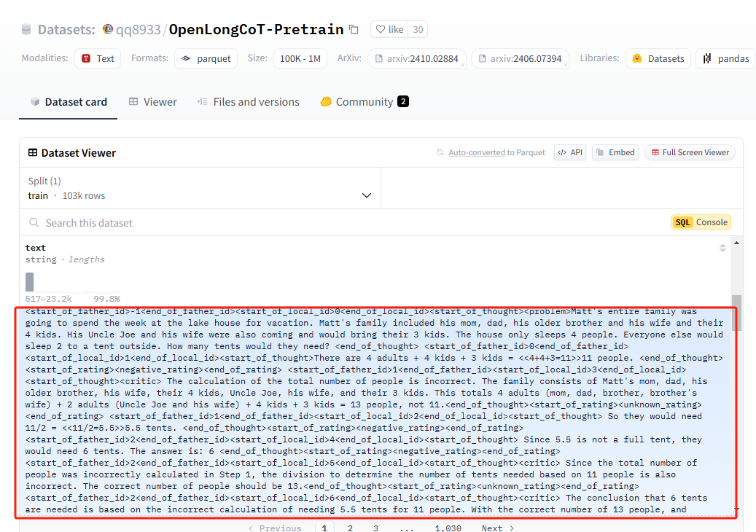The height and width of the screenshot is (532, 756).
Task: Open the arxiv:2406.07394 paper tag
Action: 521,58
